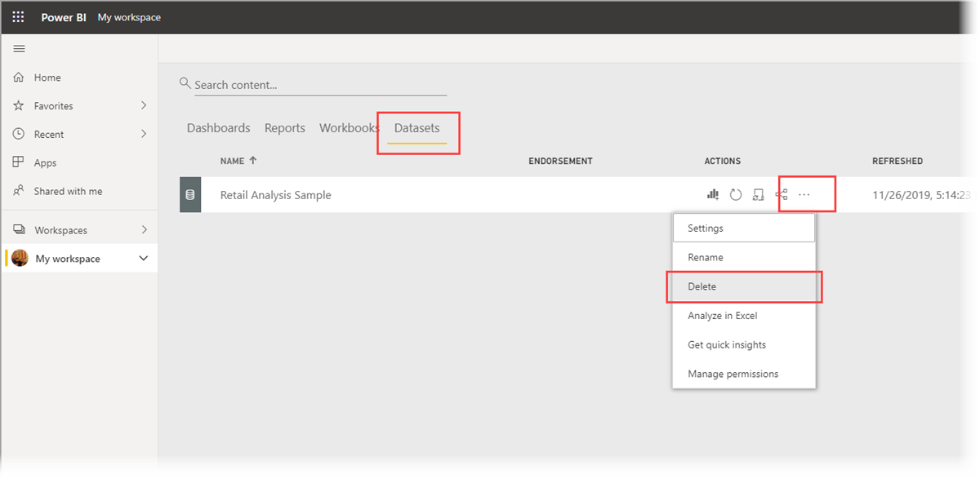Refresh the Retail Analysis Sample dataset now
Viewport: 980px width, 479px height.
point(735,194)
